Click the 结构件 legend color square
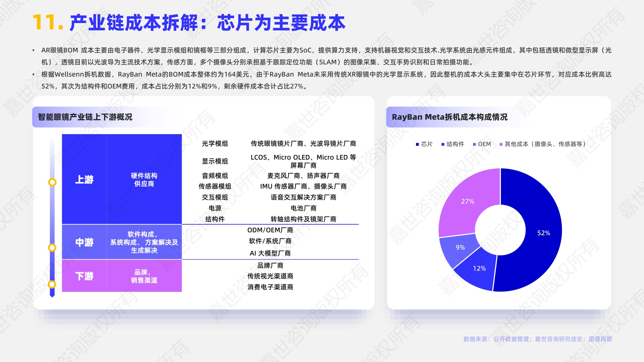The width and height of the screenshot is (644, 362). click(x=443, y=144)
